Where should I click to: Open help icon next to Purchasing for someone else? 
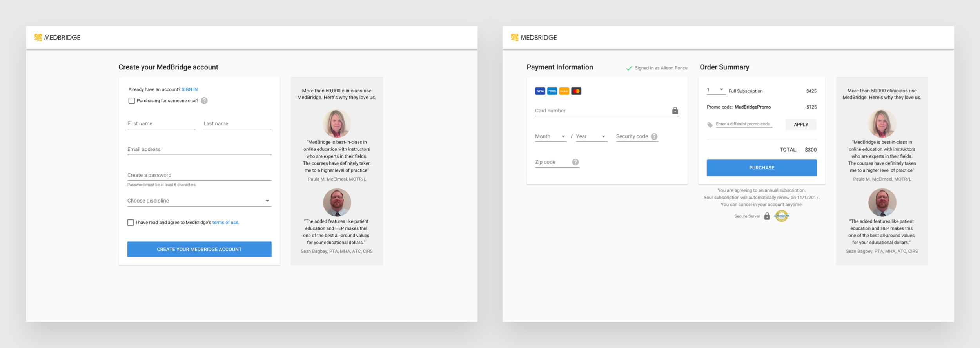pyautogui.click(x=204, y=101)
